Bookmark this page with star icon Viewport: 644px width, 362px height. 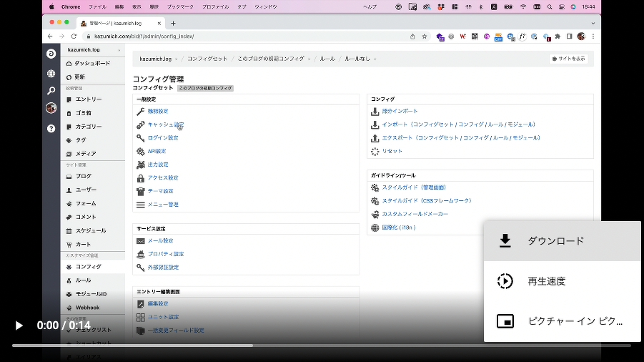pos(425,36)
